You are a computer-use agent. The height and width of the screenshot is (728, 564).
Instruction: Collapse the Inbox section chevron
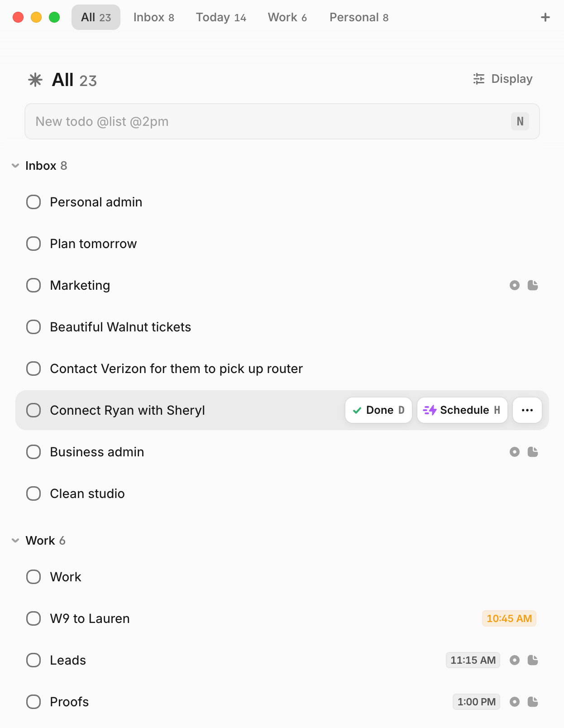[15, 166]
